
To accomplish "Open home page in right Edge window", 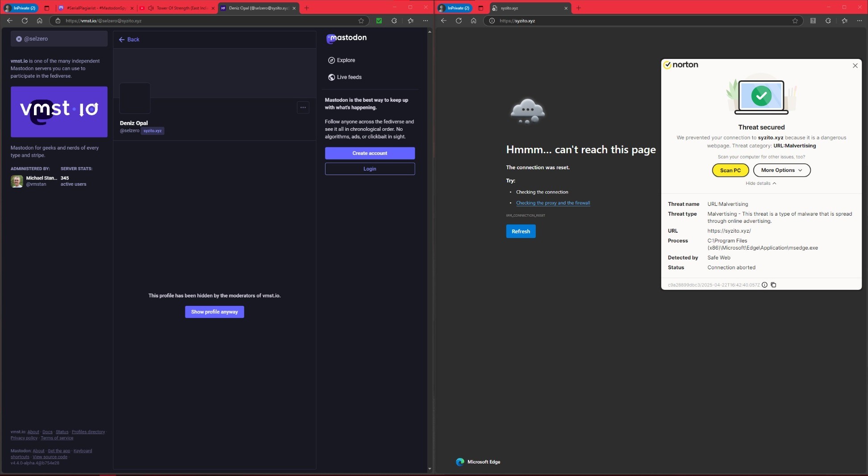I will (x=474, y=21).
